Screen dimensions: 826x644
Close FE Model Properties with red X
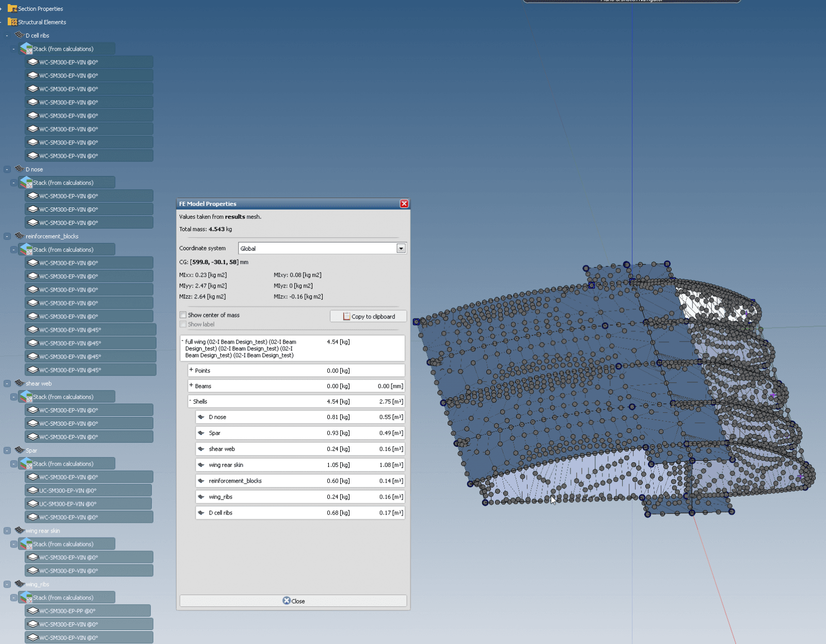pos(404,204)
